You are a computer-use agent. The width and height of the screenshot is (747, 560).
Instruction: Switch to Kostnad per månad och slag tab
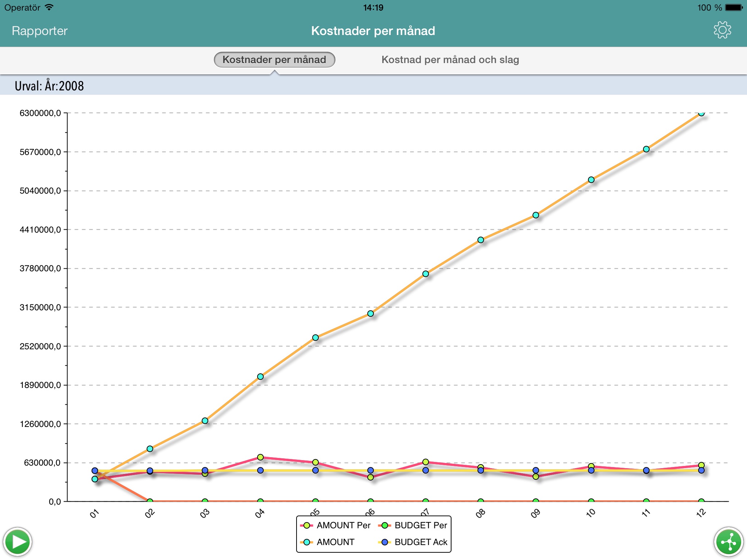(450, 59)
